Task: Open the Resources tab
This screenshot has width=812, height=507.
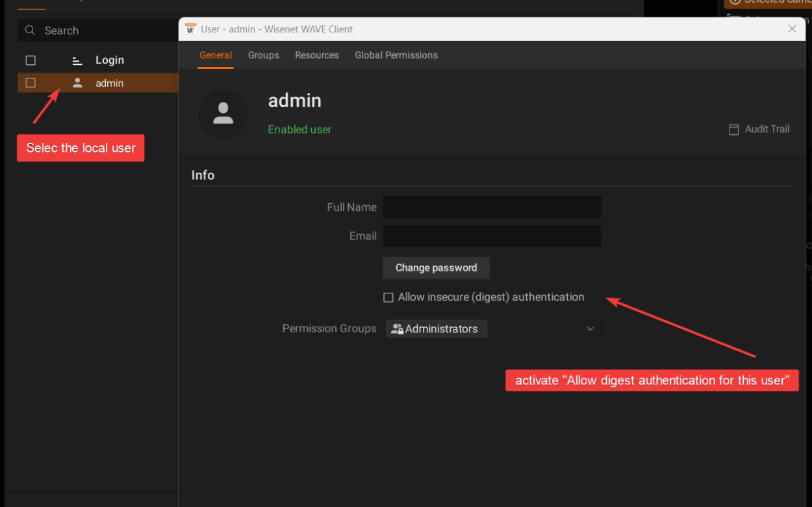Action: pos(317,55)
